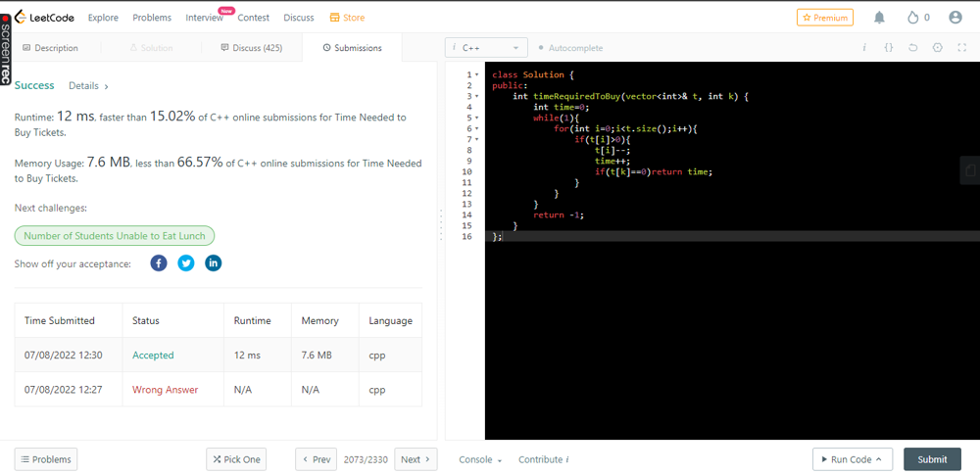The width and height of the screenshot is (980, 475).
Task: Toggle editor fullscreen mode icon
Action: (x=962, y=47)
